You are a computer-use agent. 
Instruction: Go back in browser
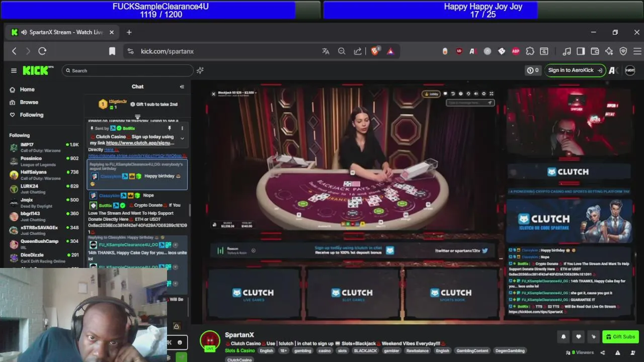point(14,51)
